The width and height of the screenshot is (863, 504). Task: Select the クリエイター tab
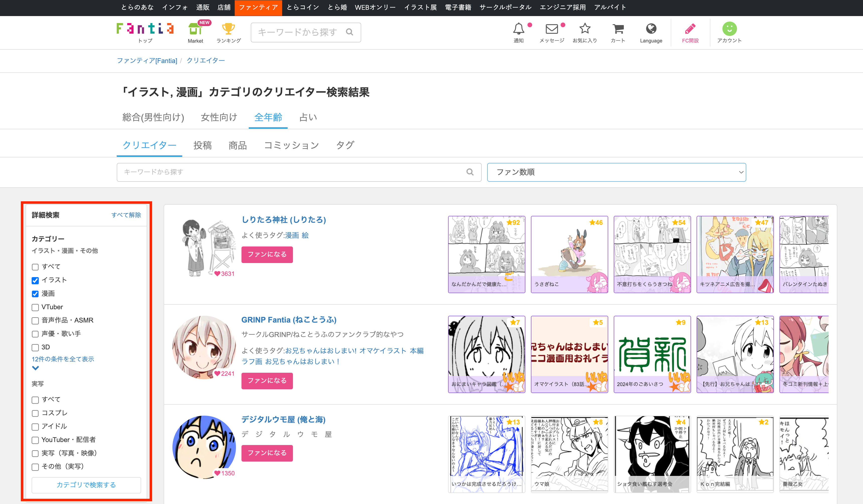[149, 145]
